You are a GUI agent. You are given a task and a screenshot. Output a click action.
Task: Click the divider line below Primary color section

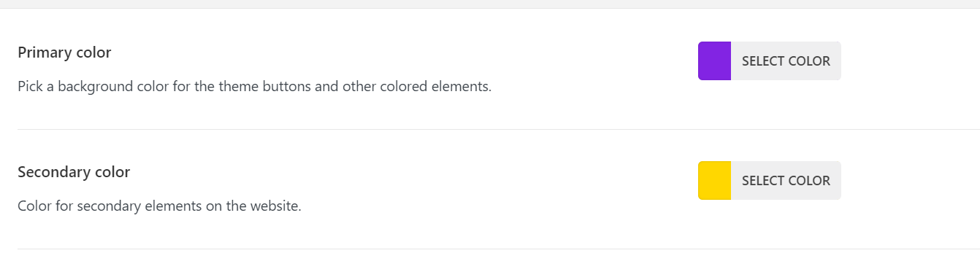pyautogui.click(x=499, y=129)
